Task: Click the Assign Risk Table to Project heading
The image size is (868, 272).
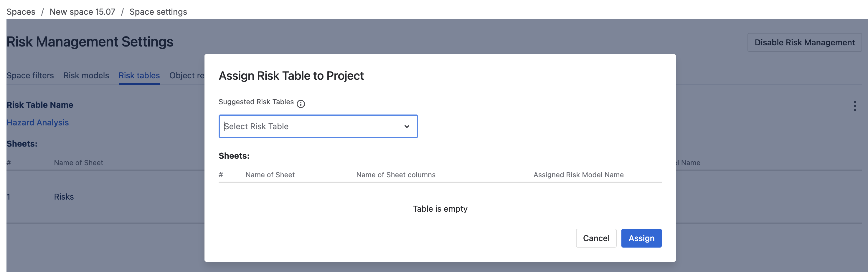Action: pyautogui.click(x=291, y=76)
